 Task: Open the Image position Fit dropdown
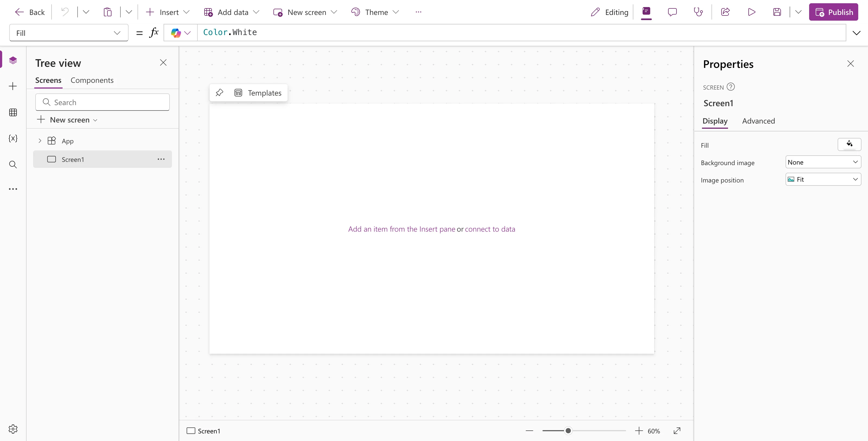[x=823, y=179]
